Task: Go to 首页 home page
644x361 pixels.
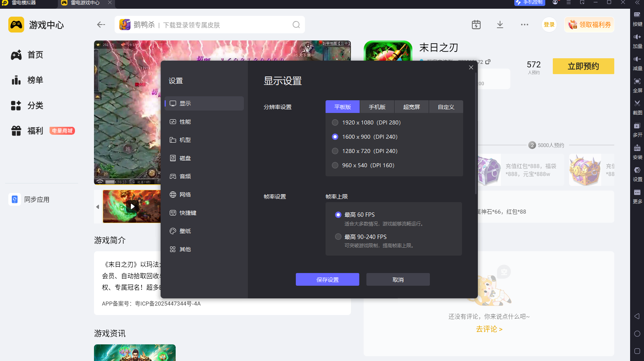Action: click(27, 55)
